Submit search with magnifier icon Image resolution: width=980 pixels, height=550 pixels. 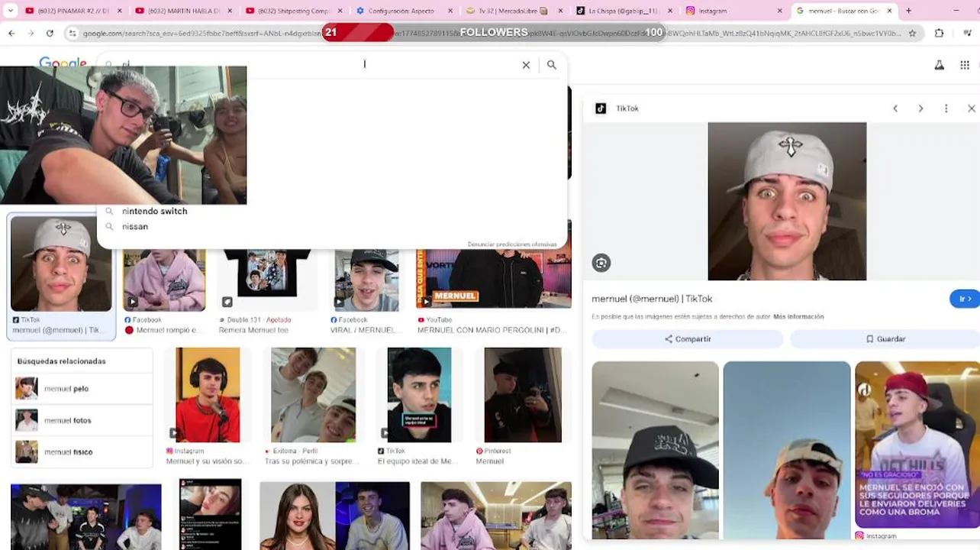(x=551, y=65)
